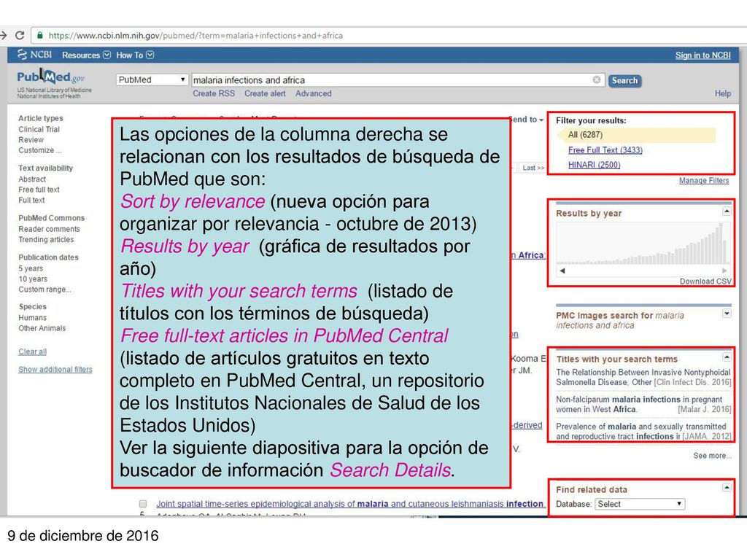747x560 pixels.
Task: Open the Resources menu
Action: [x=86, y=55]
